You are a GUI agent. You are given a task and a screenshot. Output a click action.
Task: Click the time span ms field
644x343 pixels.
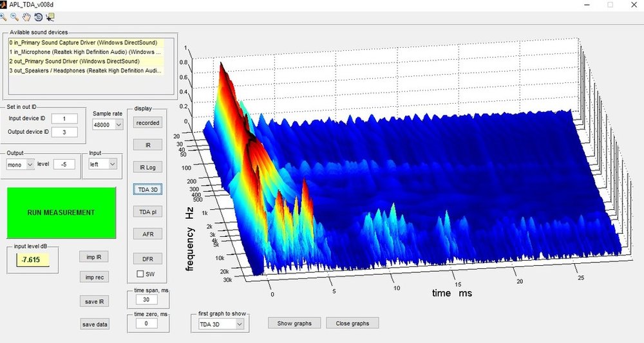pos(146,299)
